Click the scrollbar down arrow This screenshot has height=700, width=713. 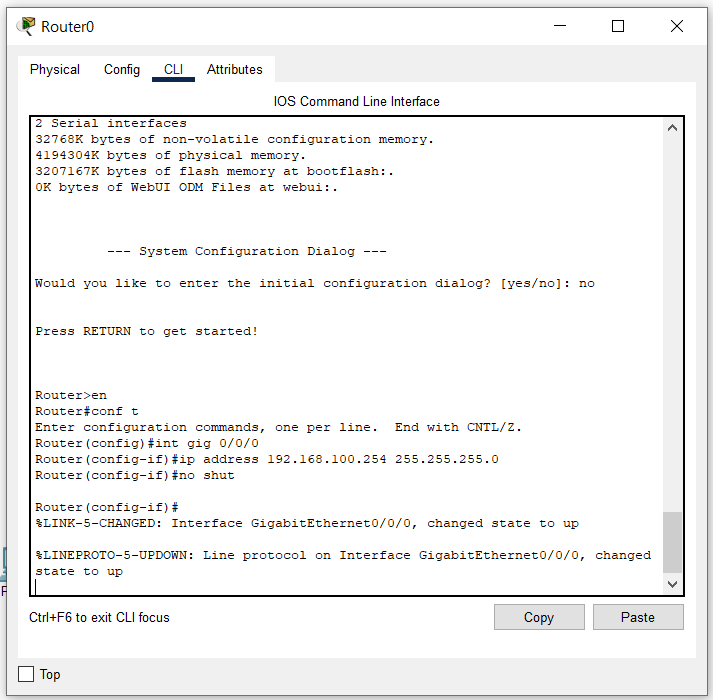tap(673, 584)
